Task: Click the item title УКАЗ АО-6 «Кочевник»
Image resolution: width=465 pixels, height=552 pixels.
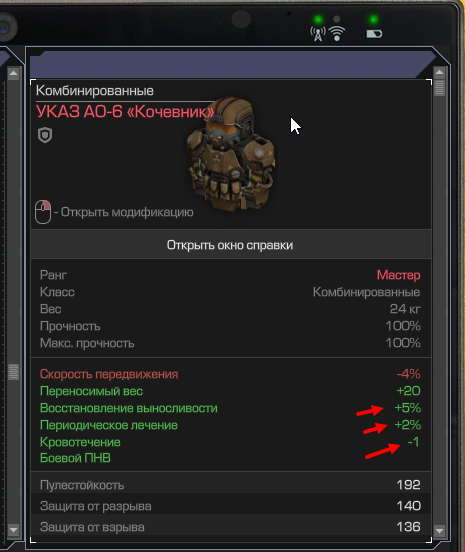Action: pos(125,112)
